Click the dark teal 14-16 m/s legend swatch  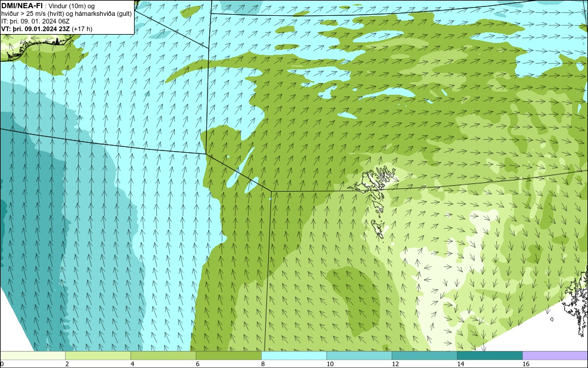click(x=490, y=355)
